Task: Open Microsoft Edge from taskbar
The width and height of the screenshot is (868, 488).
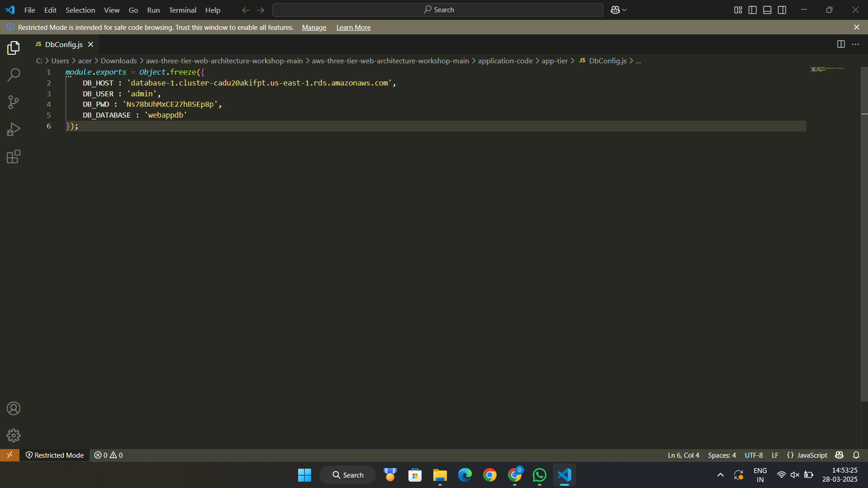Action: tap(465, 475)
